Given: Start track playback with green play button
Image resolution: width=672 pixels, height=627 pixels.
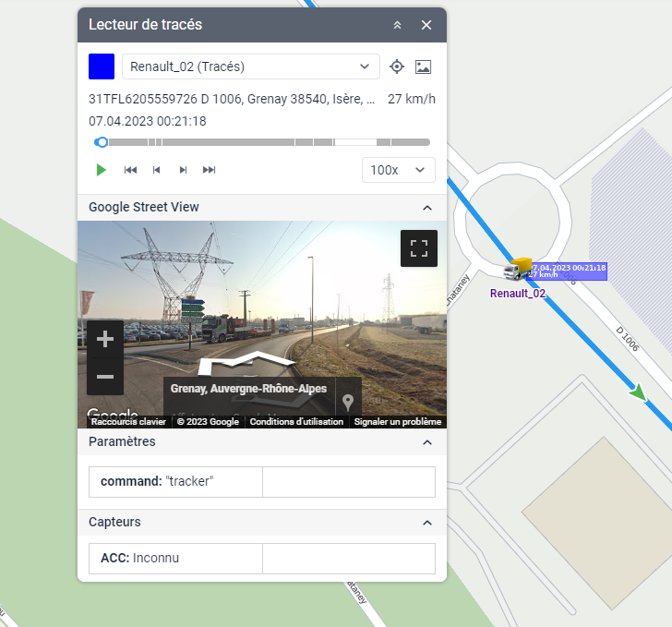Looking at the screenshot, I should [102, 170].
